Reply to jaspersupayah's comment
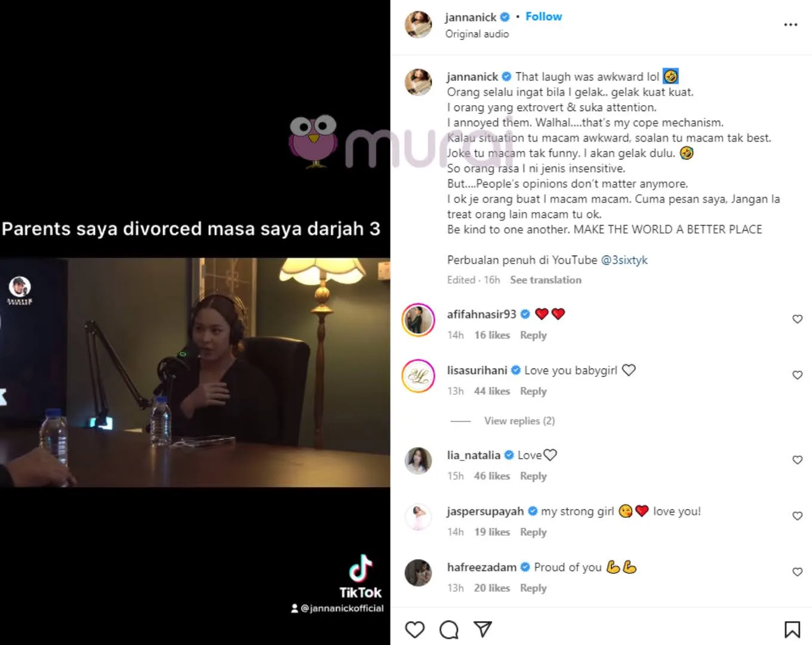812x645 pixels. click(533, 532)
